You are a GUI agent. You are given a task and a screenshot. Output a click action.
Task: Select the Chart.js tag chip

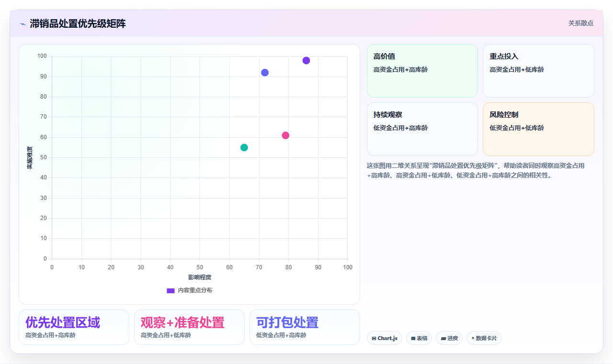(385, 338)
